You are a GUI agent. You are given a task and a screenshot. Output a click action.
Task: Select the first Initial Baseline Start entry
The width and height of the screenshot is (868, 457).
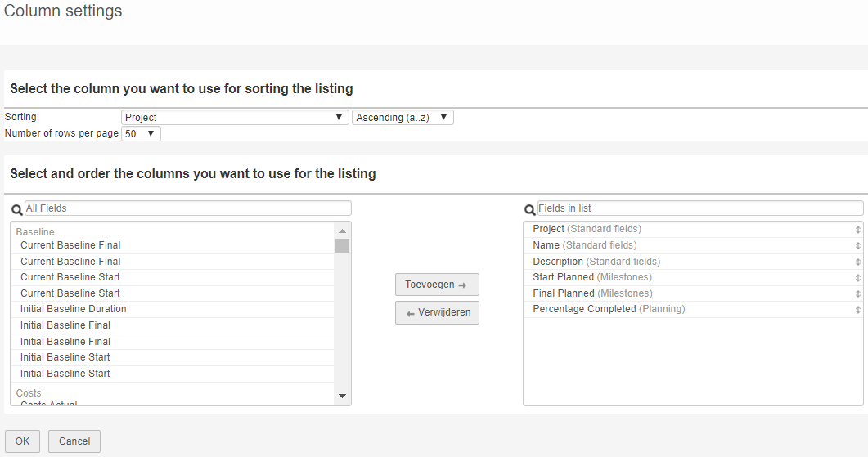pyautogui.click(x=173, y=357)
